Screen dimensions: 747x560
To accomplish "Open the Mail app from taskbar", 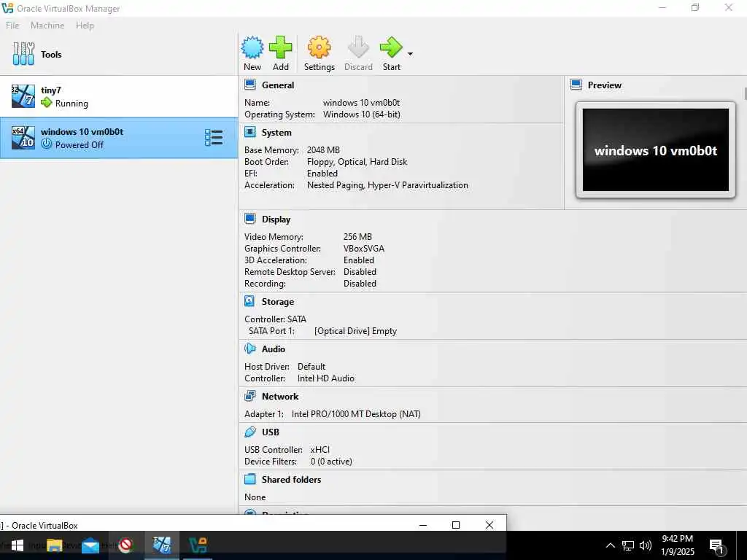I will (x=90, y=545).
